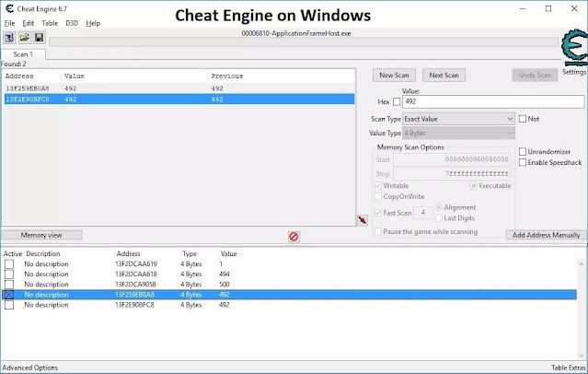Click the Cheat Engine title bar icon
588x374 pixels.
(9, 8)
